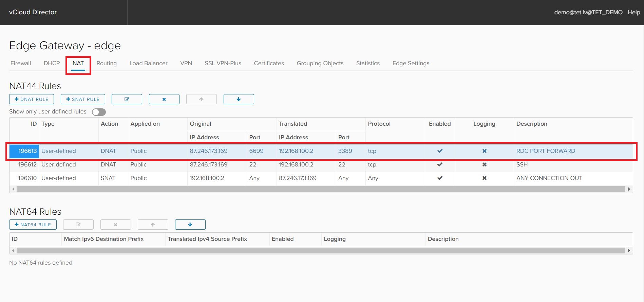Click the vCloud Director title

33,12
